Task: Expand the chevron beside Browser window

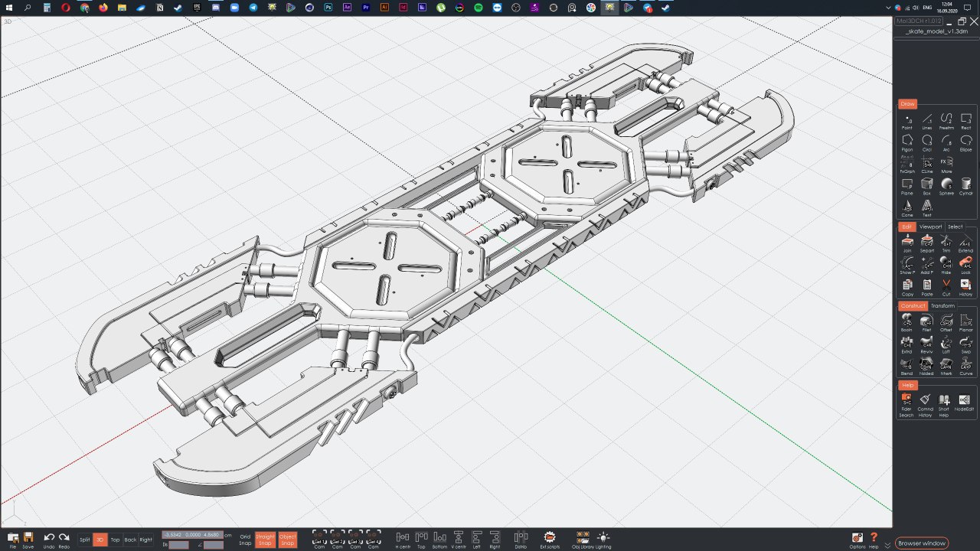Action: [x=887, y=544]
